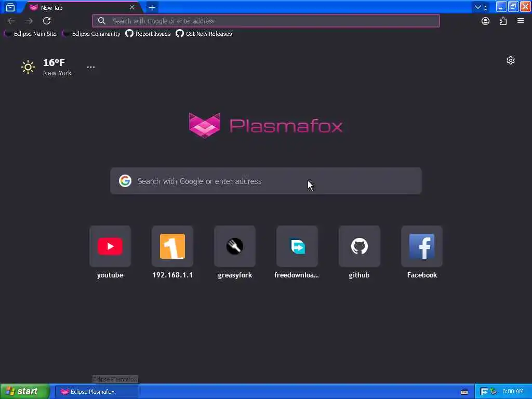The image size is (532, 399).
Task: Go forward to next page
Action: pyautogui.click(x=29, y=21)
